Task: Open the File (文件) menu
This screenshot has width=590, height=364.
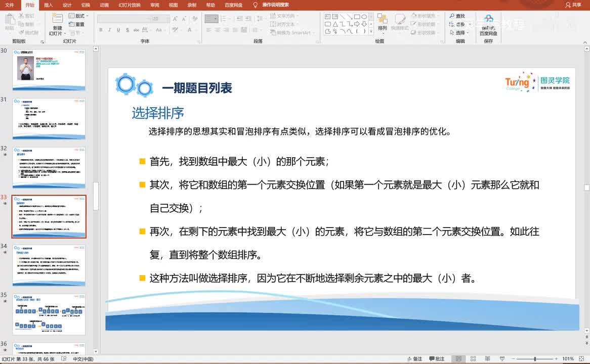Action: pos(10,5)
